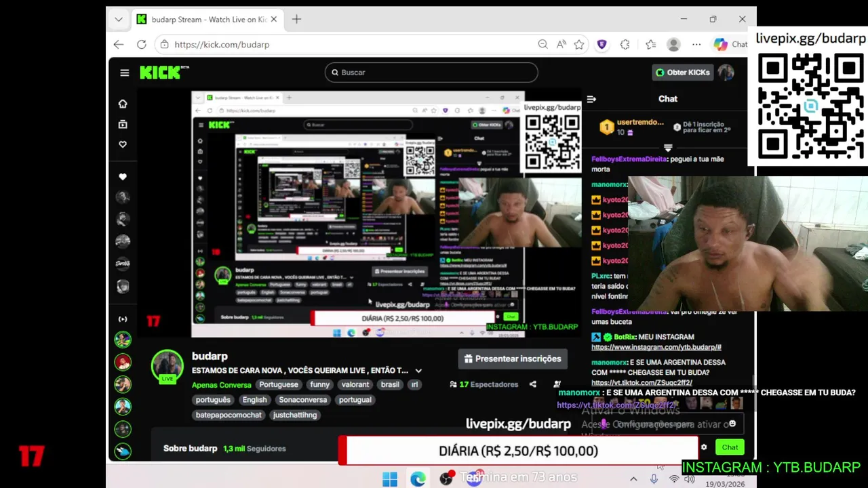Click Presentear inscrições button

[x=513, y=359]
